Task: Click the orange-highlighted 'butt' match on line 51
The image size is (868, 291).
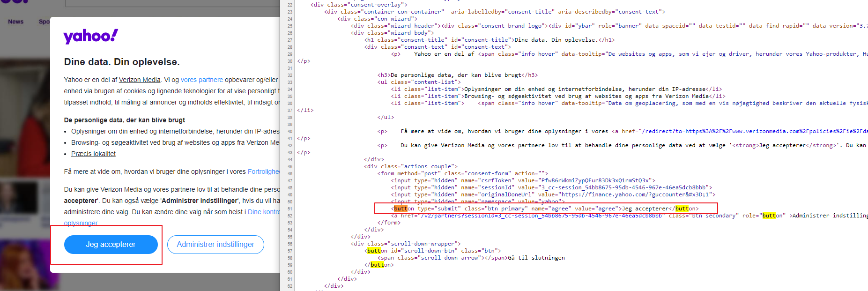Action: [x=401, y=209]
